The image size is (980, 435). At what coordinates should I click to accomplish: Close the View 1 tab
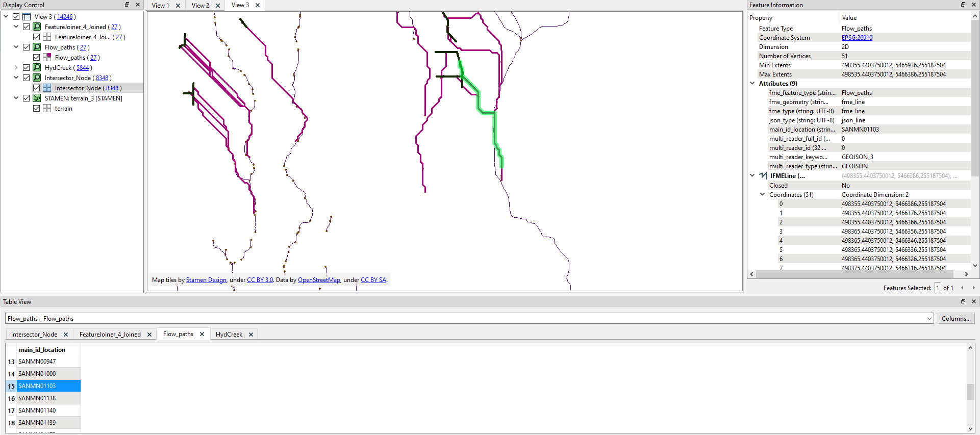coord(178,6)
